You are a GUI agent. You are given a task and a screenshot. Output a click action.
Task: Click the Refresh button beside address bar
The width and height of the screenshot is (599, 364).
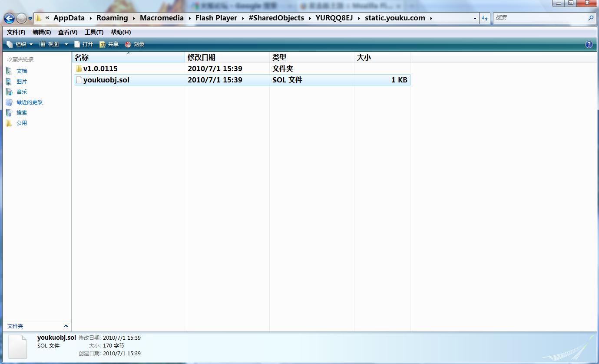(x=485, y=18)
